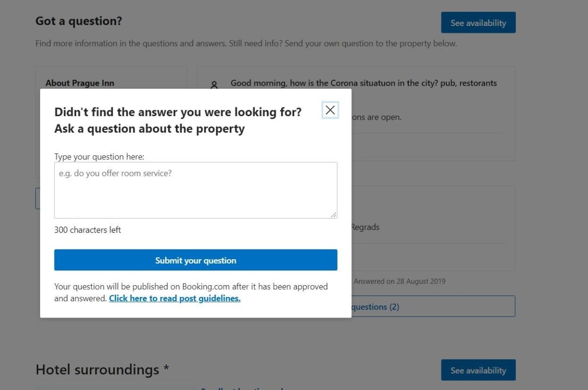Focus the question text area

point(196,190)
